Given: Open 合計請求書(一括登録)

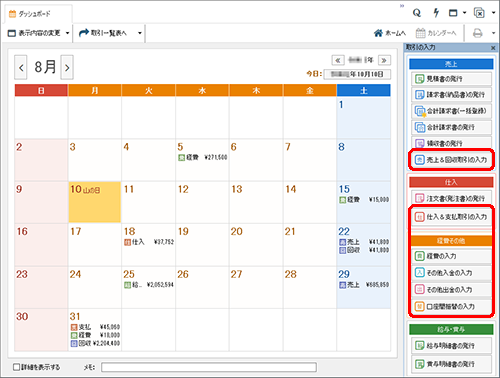Looking at the screenshot, I should [x=451, y=111].
